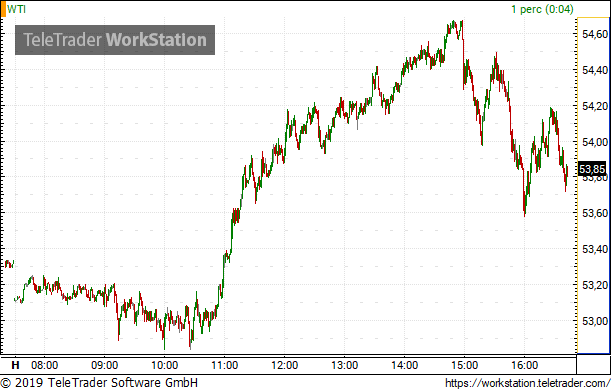Click the 54,60 price axis label
Viewport: 611px width, 392px height.
(x=595, y=34)
